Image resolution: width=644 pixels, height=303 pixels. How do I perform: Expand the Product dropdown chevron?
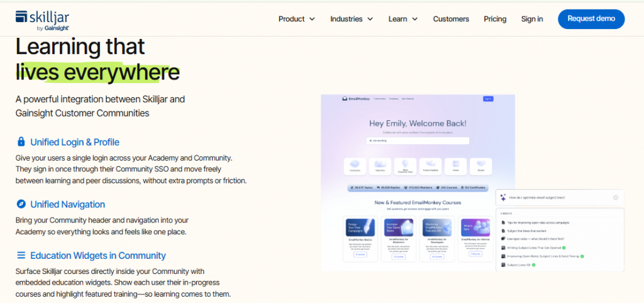pos(312,19)
